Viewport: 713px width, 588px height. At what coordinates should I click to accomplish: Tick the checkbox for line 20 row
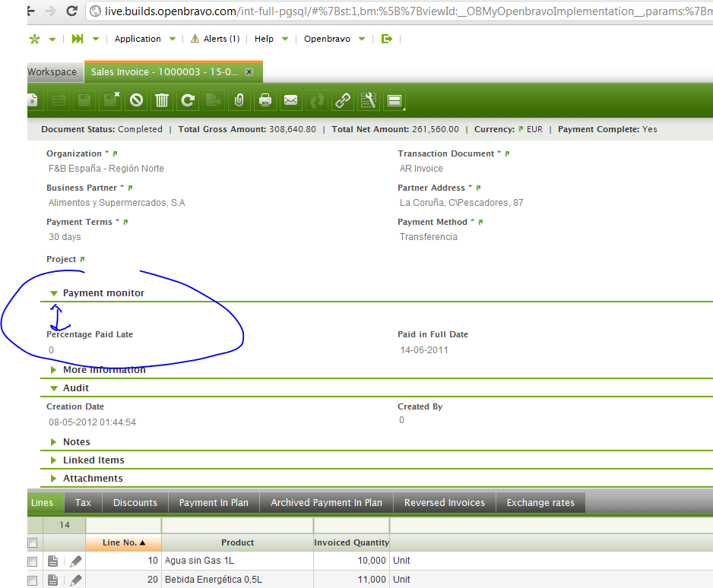pos(32,580)
